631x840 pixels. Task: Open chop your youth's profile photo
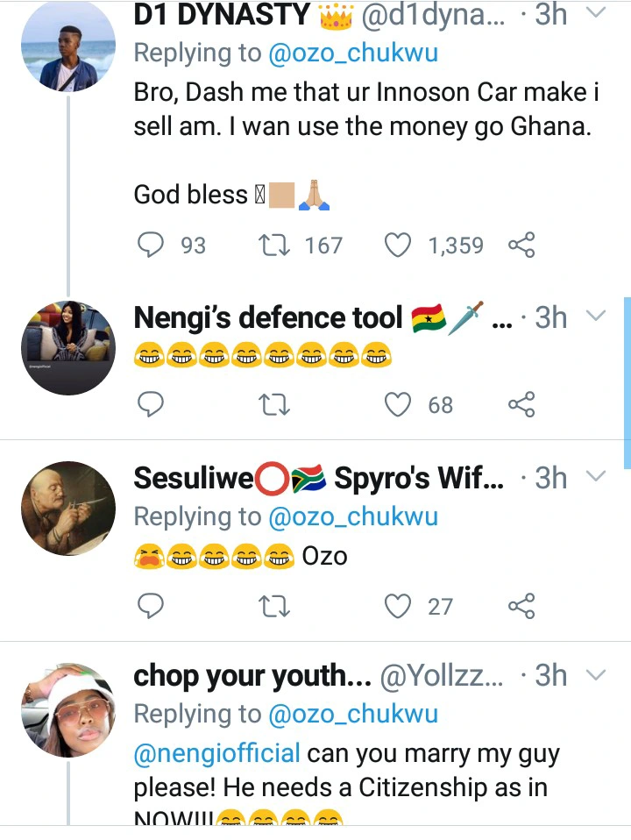(x=68, y=710)
